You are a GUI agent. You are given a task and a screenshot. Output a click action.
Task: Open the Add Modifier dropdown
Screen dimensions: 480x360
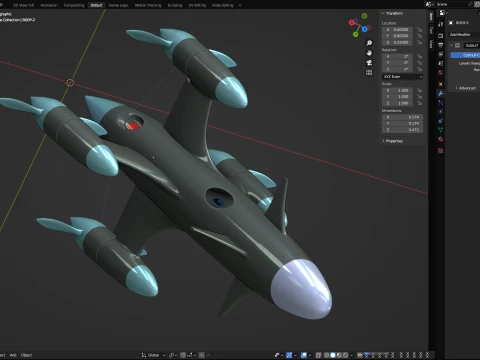tap(464, 35)
